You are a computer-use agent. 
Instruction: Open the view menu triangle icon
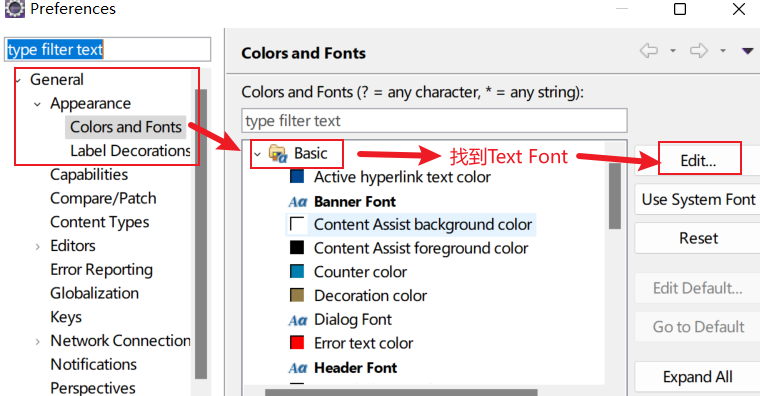coord(747,51)
